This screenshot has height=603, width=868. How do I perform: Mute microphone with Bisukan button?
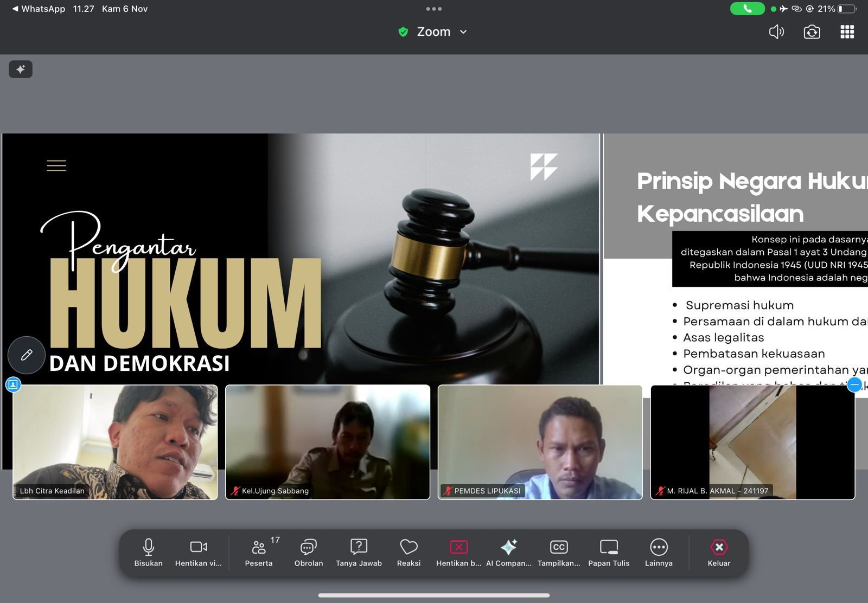click(148, 552)
